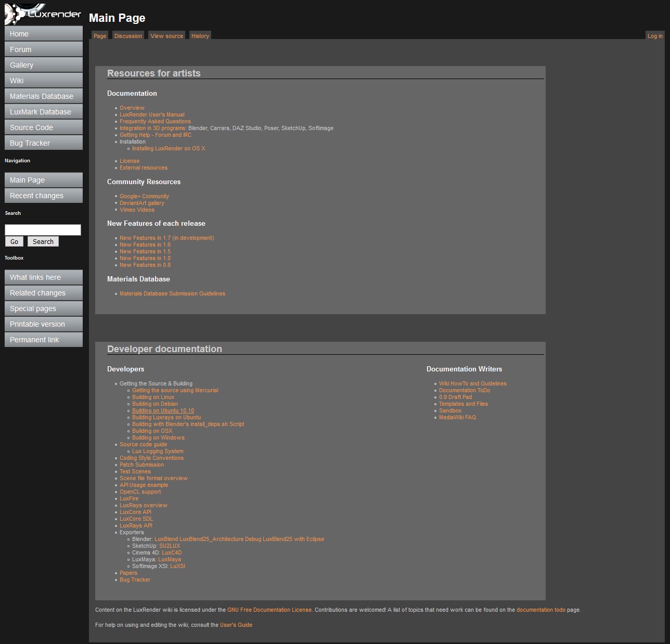Open the GNU Free Documentation License link
Image resolution: width=670 pixels, height=644 pixels.
269,610
